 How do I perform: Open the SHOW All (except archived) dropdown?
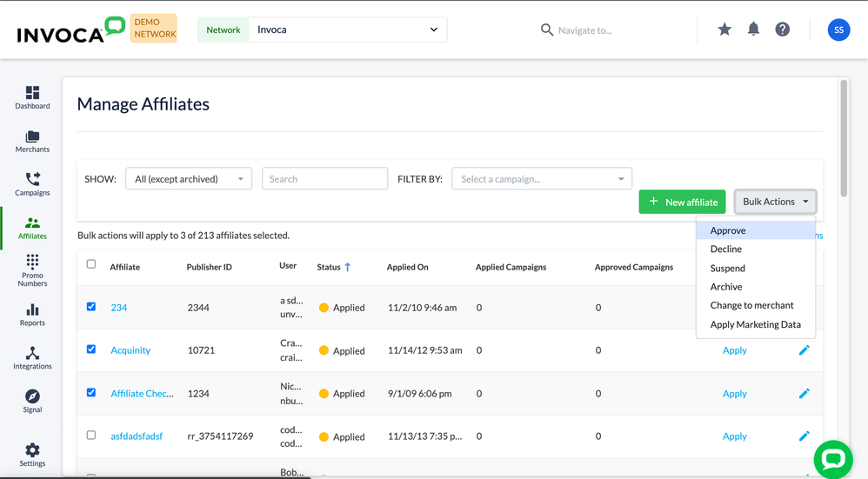tap(189, 179)
